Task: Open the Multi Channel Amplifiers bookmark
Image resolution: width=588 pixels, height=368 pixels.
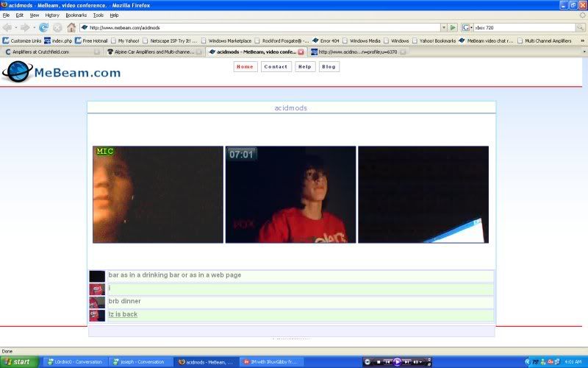Action: (545, 40)
